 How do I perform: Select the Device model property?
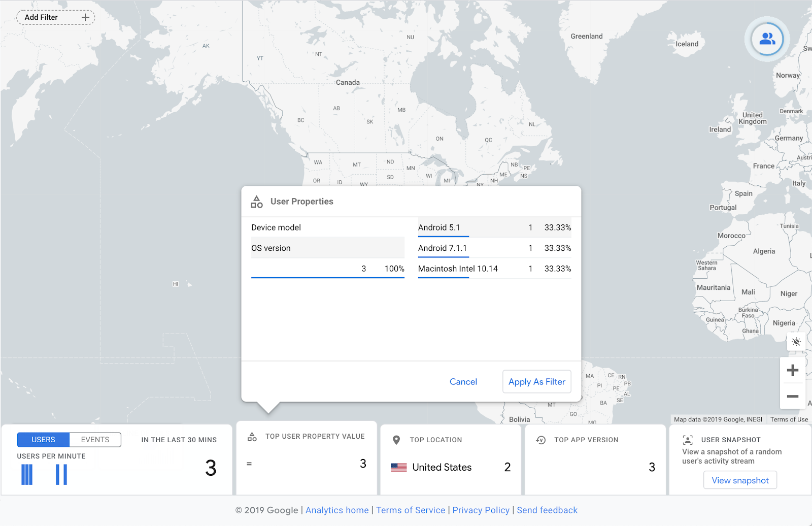point(276,227)
